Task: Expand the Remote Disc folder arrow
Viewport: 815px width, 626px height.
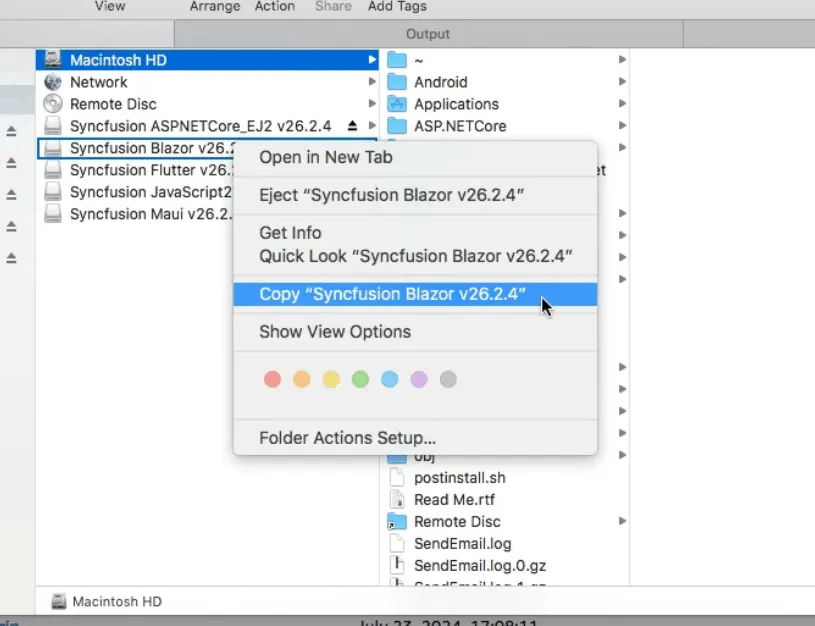Action: pos(622,521)
